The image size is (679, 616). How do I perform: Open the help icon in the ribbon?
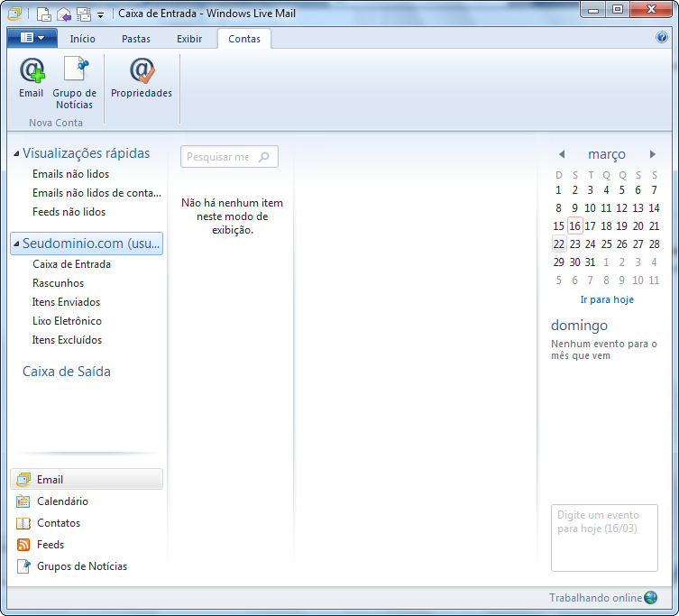click(x=662, y=38)
